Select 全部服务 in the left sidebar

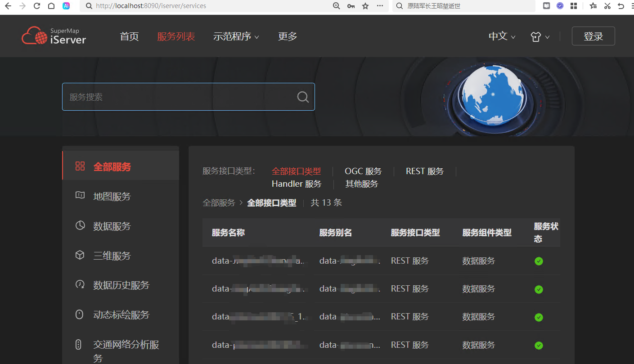[x=112, y=166]
